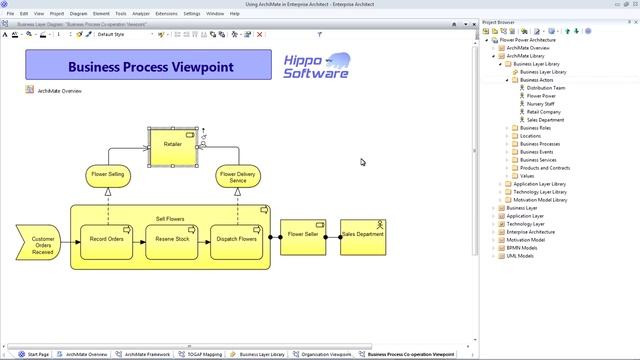Click the diagram horizontal scrollbar
The image size is (640, 360).
coord(190,346)
